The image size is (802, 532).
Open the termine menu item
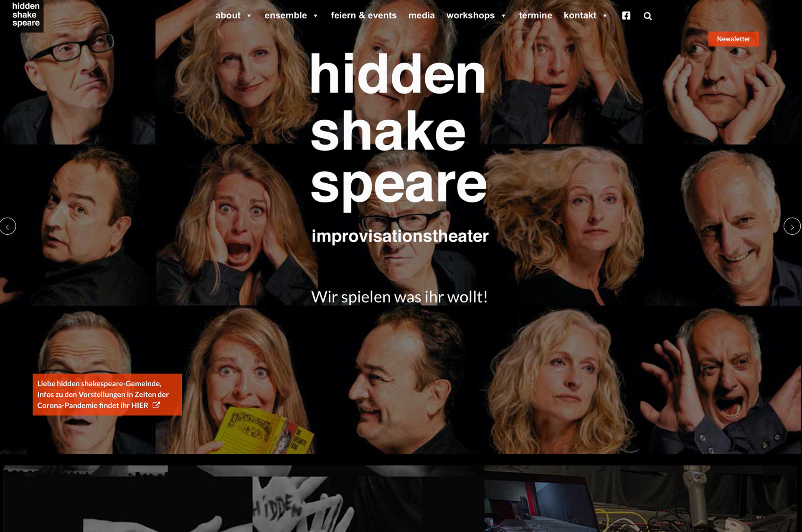coord(535,15)
